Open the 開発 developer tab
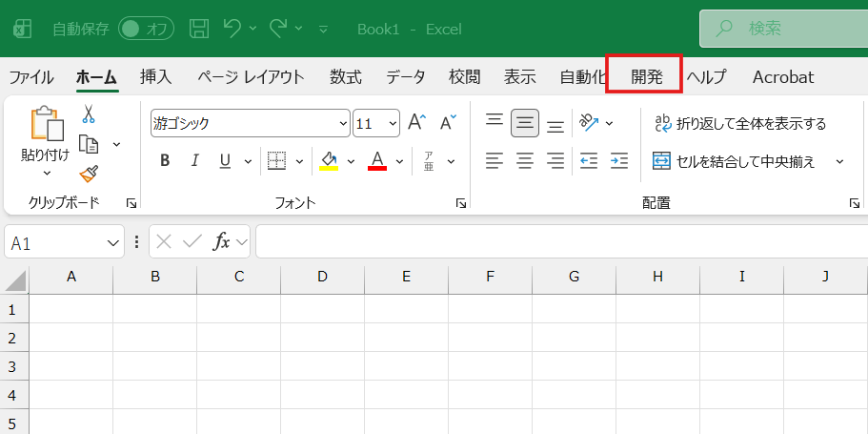The width and height of the screenshot is (868, 434). pos(647,77)
